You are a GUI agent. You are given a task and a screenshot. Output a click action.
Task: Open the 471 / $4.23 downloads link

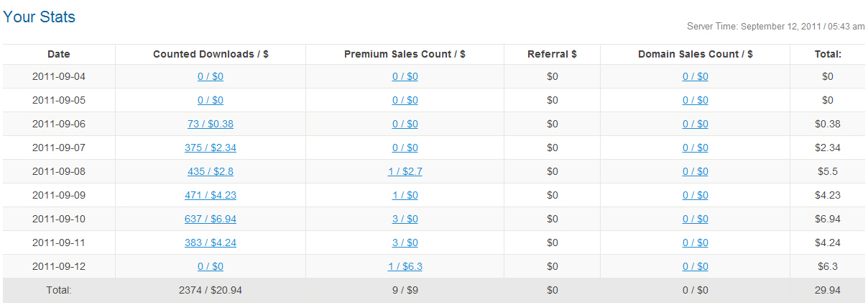[x=211, y=195]
